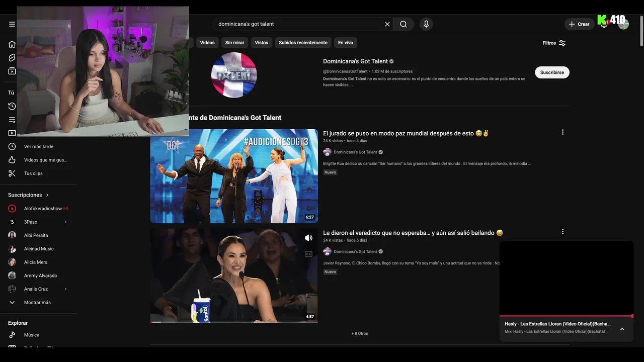Open video titled El jurado se puso en modo paz mundial
Image resolution: width=644 pixels, height=362 pixels.
(406, 133)
